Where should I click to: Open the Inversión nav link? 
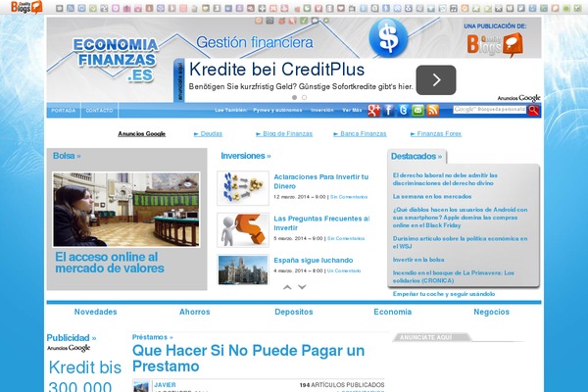[322, 110]
